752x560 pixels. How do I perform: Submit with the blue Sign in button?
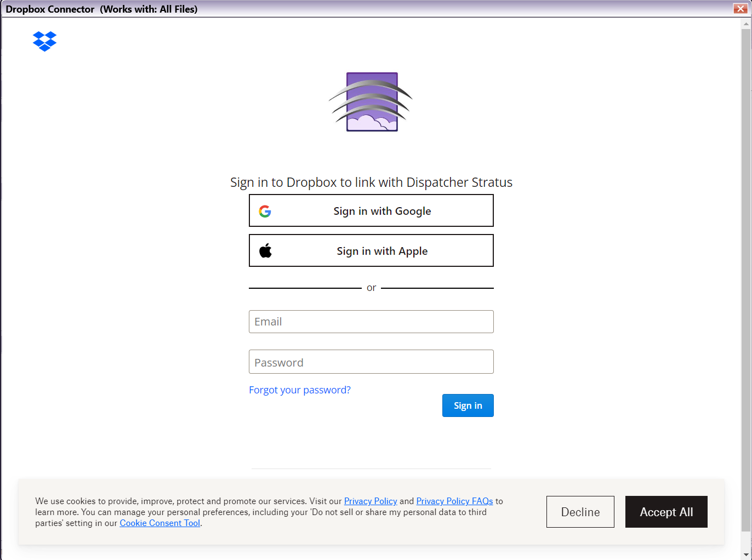pyautogui.click(x=468, y=405)
